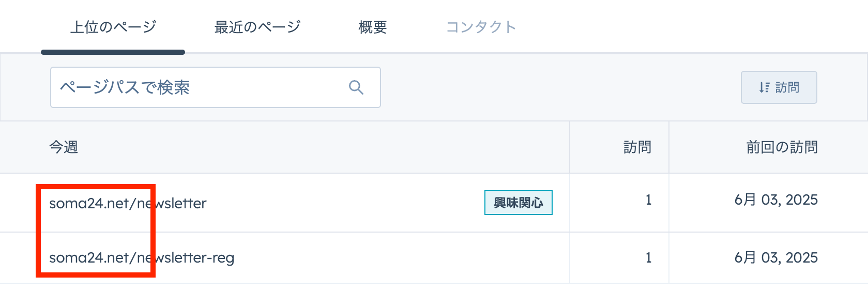868x291 pixels.
Task: Select the 概要 tab
Action: click(x=373, y=27)
